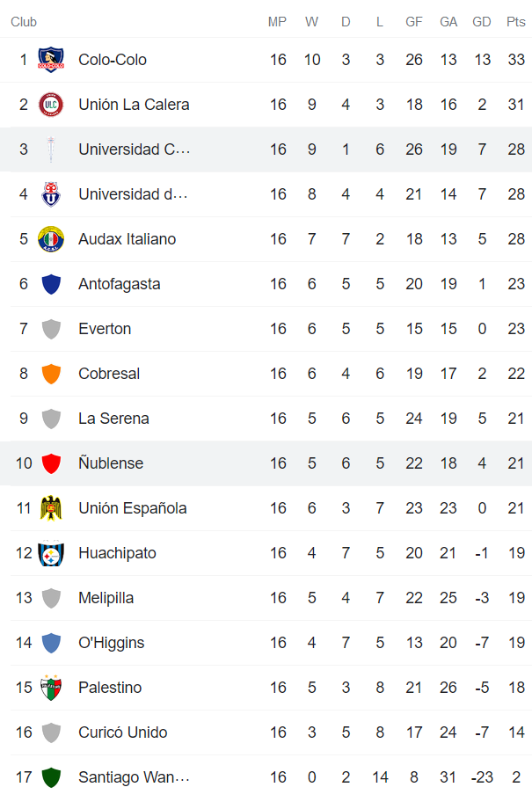The height and width of the screenshot is (809, 532).
Task: Click the GD column header
Action: point(482,22)
